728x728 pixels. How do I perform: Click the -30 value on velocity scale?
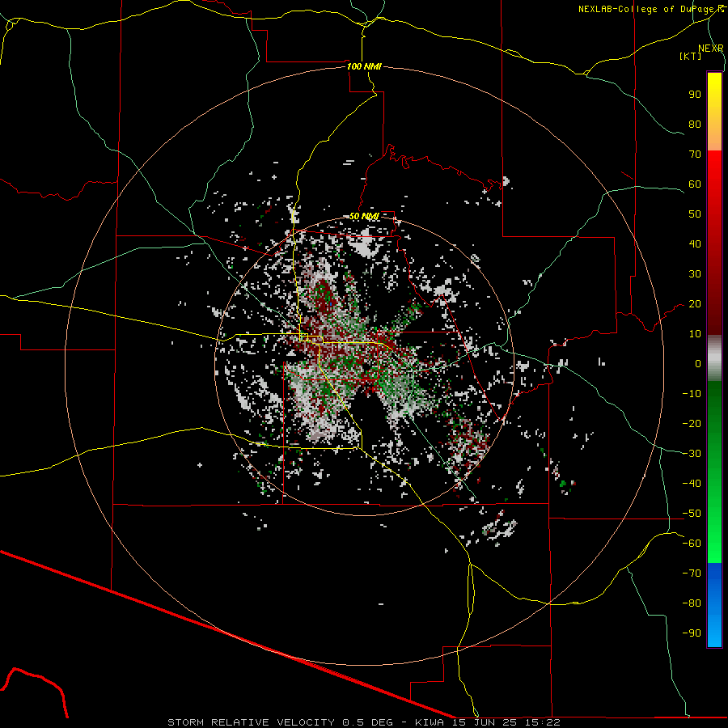coord(692,454)
